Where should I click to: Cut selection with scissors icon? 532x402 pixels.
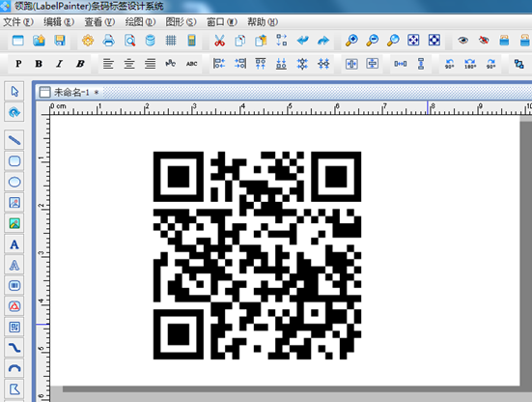(219, 41)
